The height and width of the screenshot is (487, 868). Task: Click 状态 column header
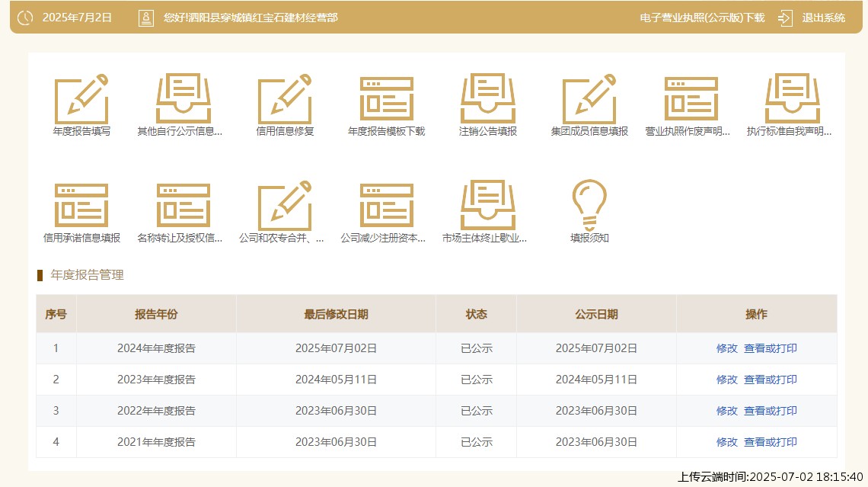click(476, 314)
